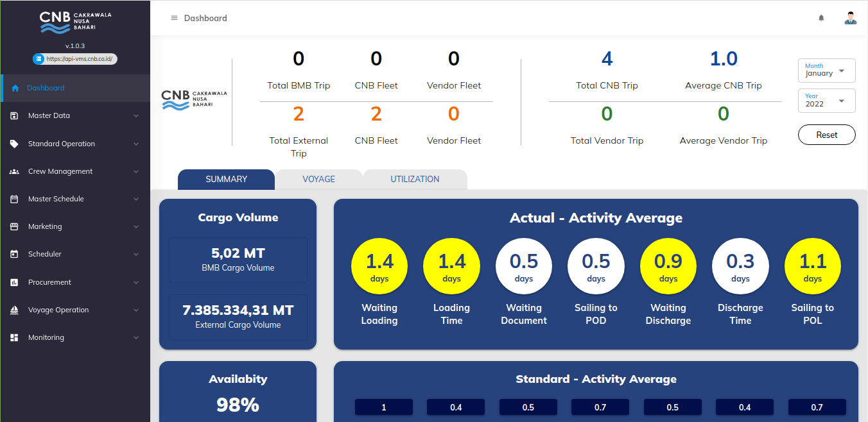868x422 pixels.
Task: Switch to the UTILIZATION tab
Action: tap(415, 180)
